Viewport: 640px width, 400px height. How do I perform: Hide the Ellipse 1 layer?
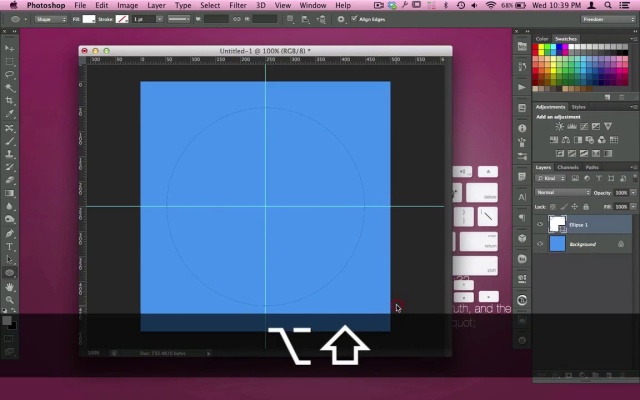point(540,224)
